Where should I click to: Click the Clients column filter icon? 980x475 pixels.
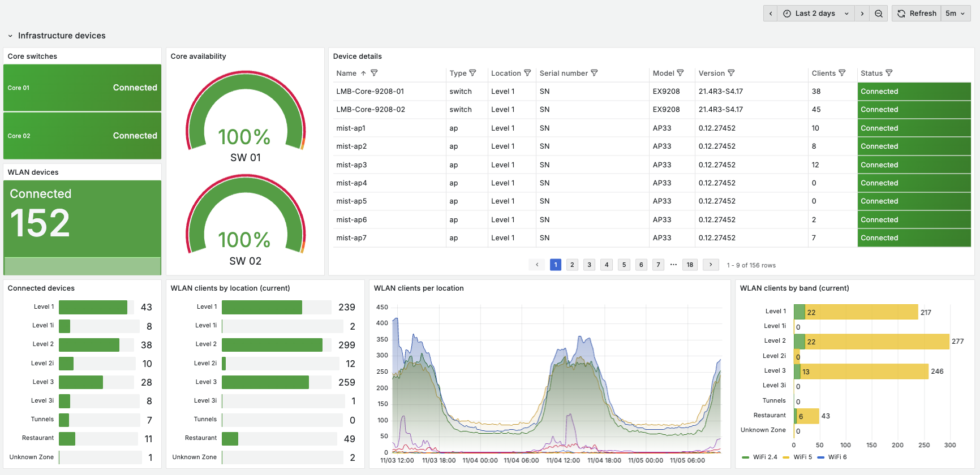tap(842, 73)
